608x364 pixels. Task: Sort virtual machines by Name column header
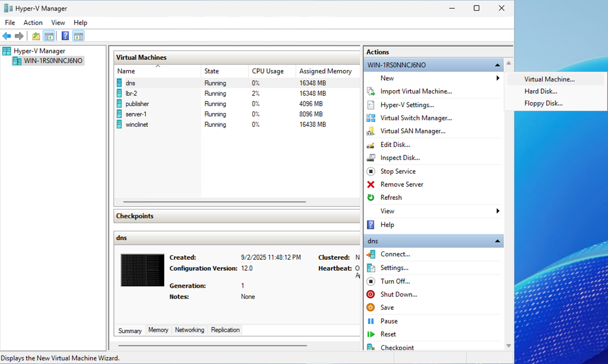(158, 71)
